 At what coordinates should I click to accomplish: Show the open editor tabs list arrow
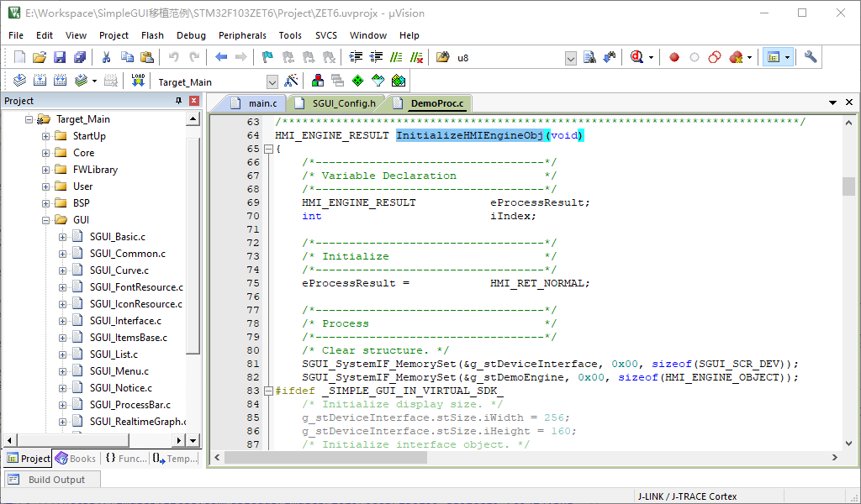pos(832,102)
